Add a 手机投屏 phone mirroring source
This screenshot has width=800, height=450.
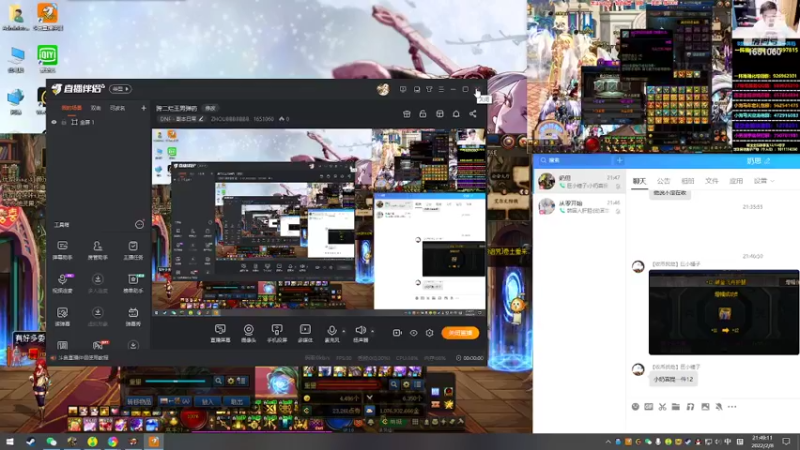point(277,333)
